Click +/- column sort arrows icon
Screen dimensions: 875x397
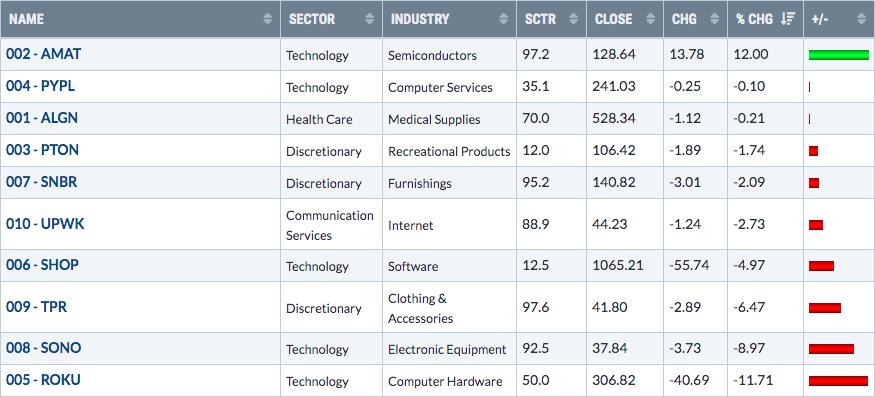(862, 19)
